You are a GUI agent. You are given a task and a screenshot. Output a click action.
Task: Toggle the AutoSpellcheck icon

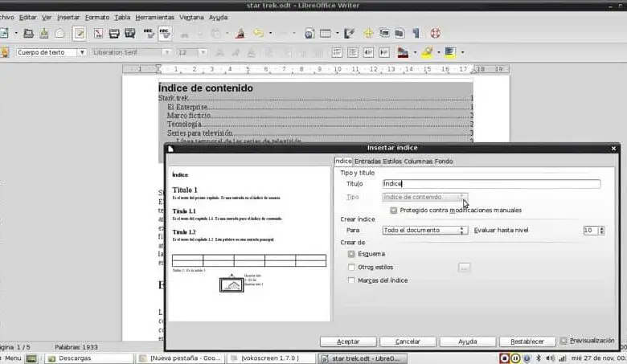[x=164, y=34]
